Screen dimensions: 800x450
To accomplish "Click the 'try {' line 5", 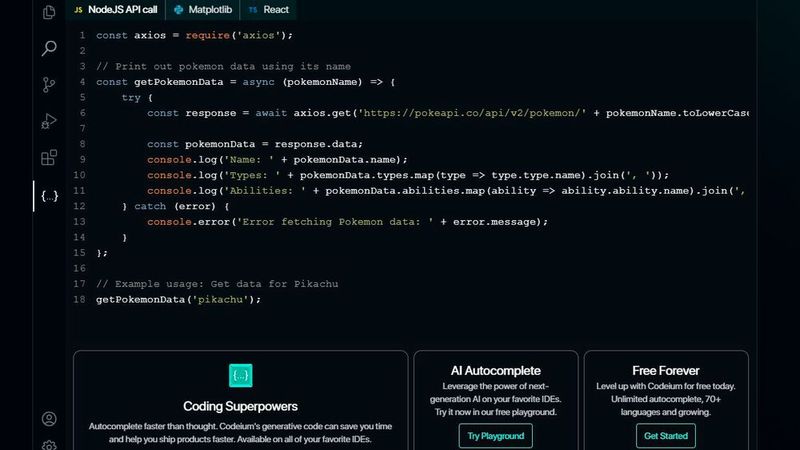I will (137, 97).
